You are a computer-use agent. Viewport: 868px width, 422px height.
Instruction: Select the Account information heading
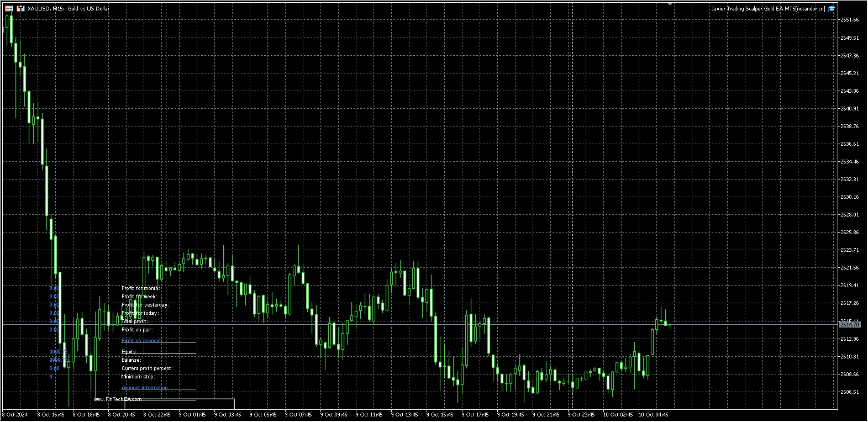click(145, 388)
